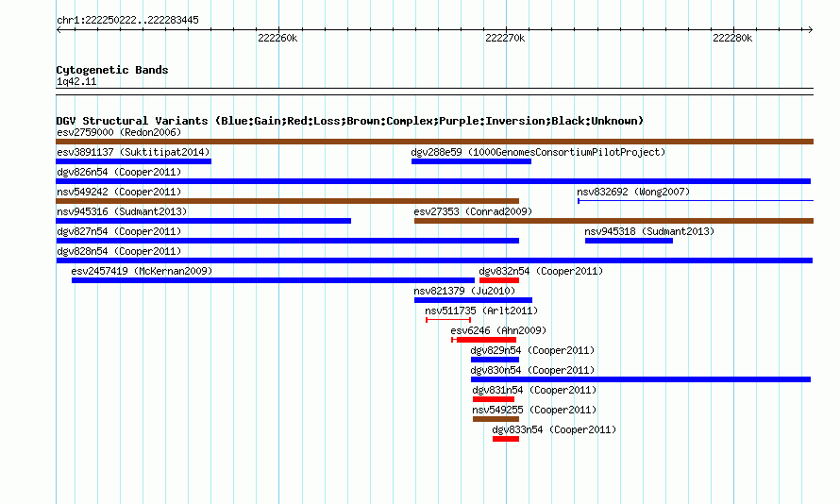Screen dimensions: 840x504
Task: Click the thin red nsv511735 line
Action: 448,320
